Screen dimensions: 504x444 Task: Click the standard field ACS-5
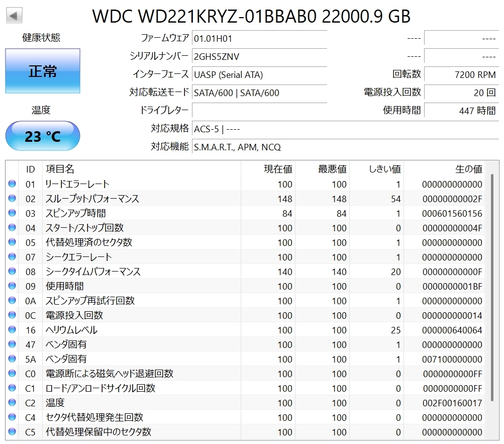pos(346,129)
